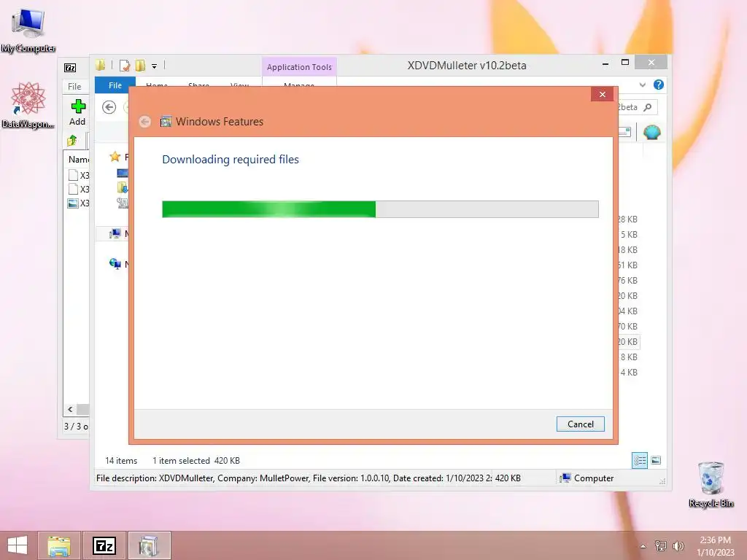Screen dimensions: 747x560
Task: Select the image file row in 7-Zip
Action: coord(79,203)
